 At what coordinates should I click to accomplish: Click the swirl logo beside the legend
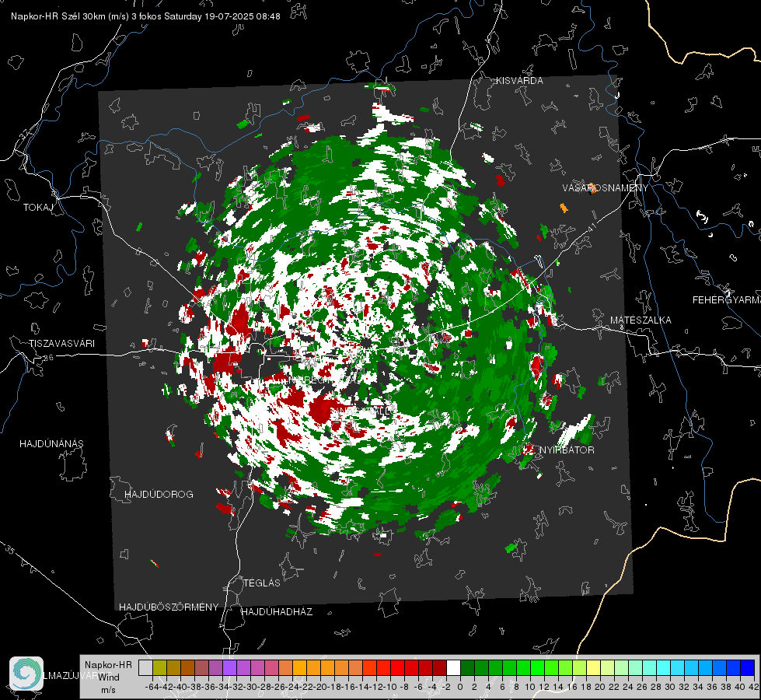pos(26,674)
